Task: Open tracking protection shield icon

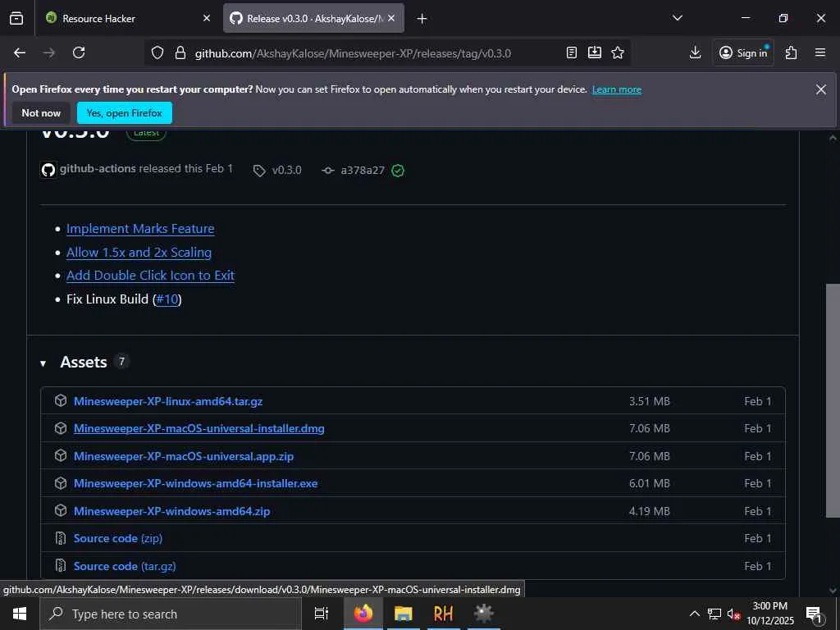Action: click(157, 52)
